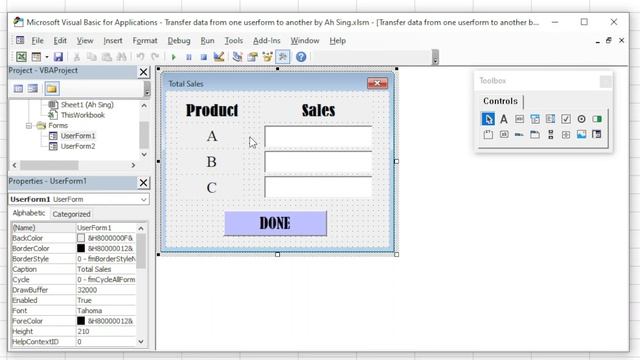Viewport: 640px width, 360px height.
Task: Open the Edit menu
Action: [x=60, y=40]
